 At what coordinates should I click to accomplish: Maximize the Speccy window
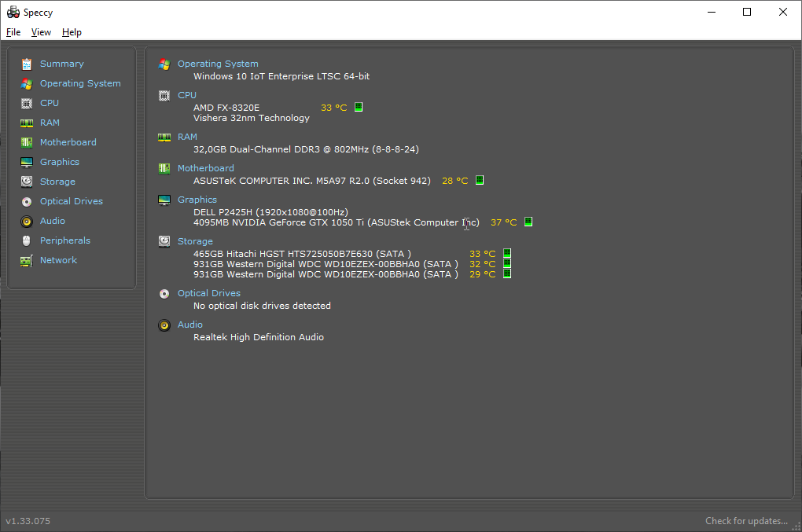click(747, 12)
